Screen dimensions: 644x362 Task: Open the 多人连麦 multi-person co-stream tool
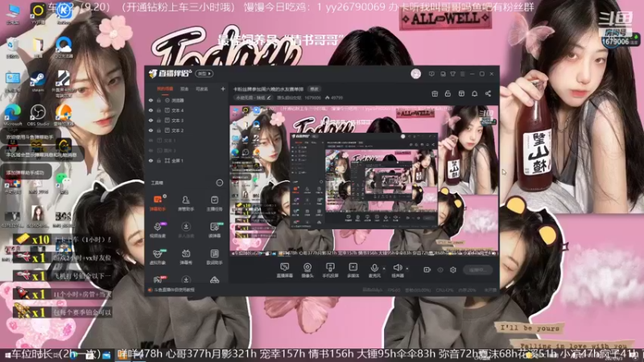186,230
